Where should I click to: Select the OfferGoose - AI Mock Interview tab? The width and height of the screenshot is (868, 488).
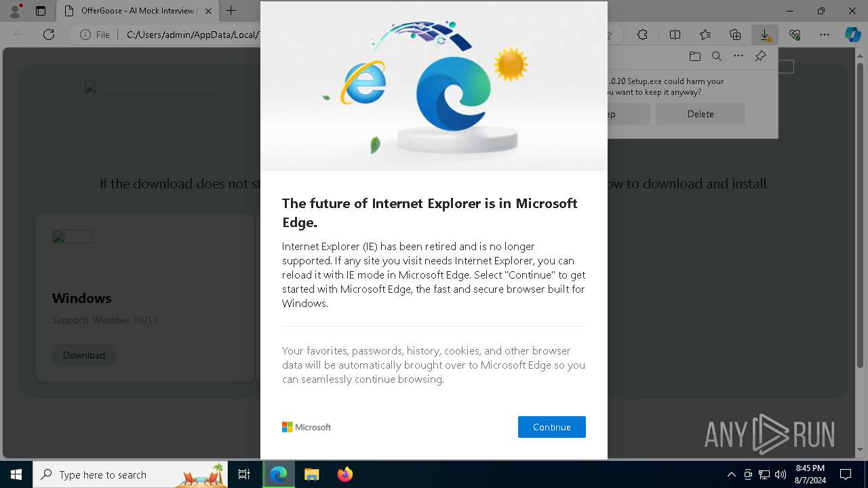[x=136, y=11]
